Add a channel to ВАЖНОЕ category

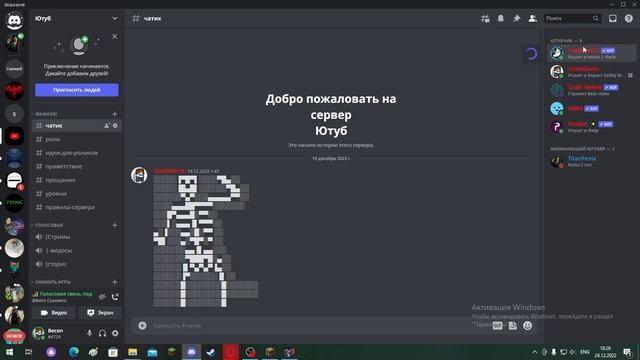pyautogui.click(x=115, y=114)
